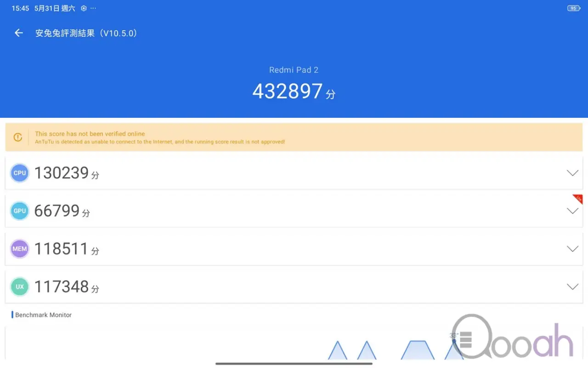Tap the UX score badge icon
Image resolution: width=588 pixels, height=368 pixels.
point(20,287)
